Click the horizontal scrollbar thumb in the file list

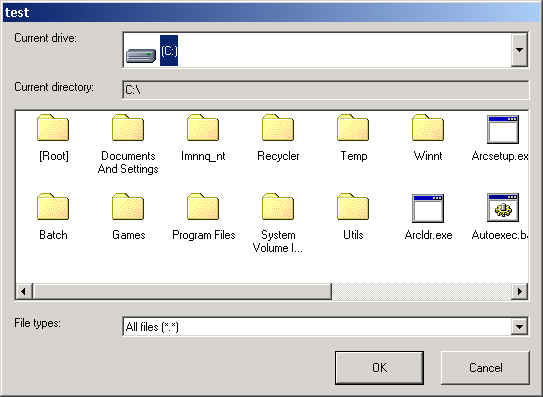(x=182, y=291)
